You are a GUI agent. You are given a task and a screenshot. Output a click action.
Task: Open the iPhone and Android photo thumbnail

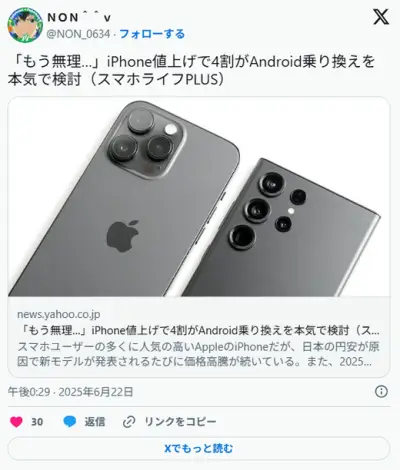[x=199, y=197]
